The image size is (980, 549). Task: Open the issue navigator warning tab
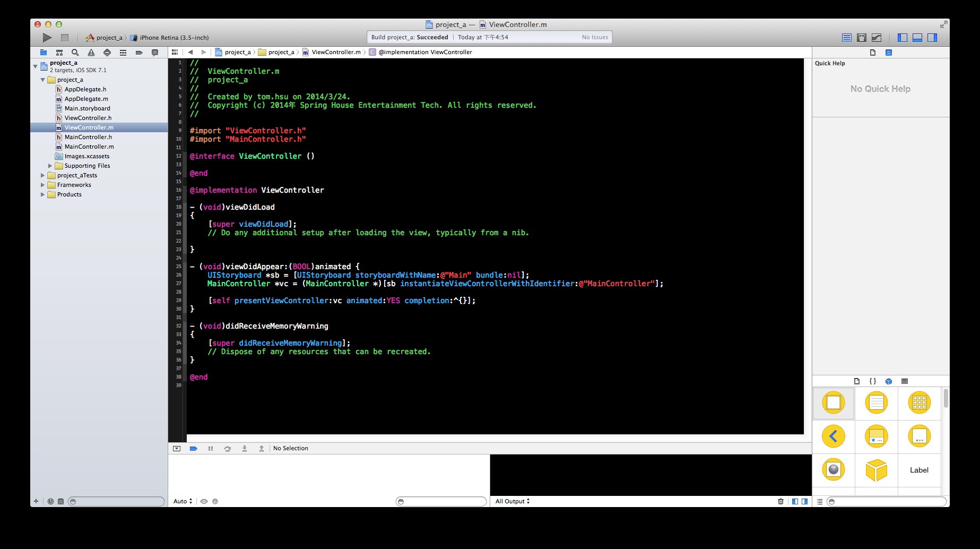point(91,53)
